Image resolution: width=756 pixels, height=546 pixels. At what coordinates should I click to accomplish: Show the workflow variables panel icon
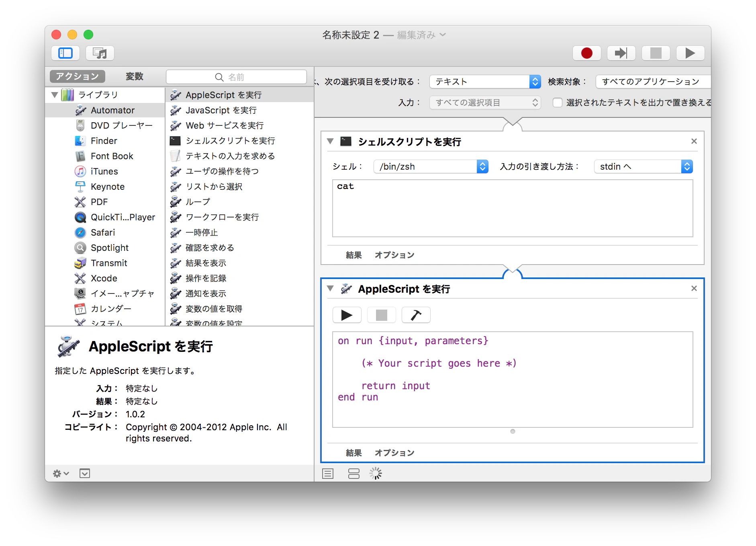click(x=353, y=474)
